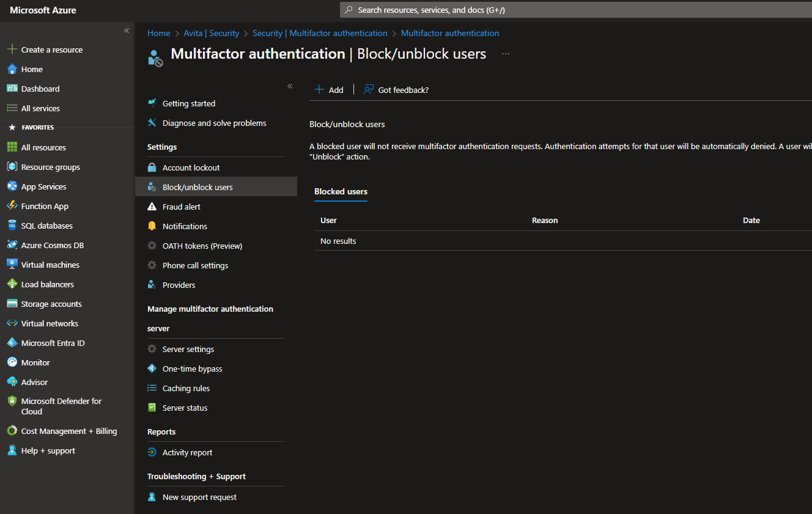Screen dimensions: 812x514
Task: Click the Notifications bell icon
Action: click(x=152, y=226)
